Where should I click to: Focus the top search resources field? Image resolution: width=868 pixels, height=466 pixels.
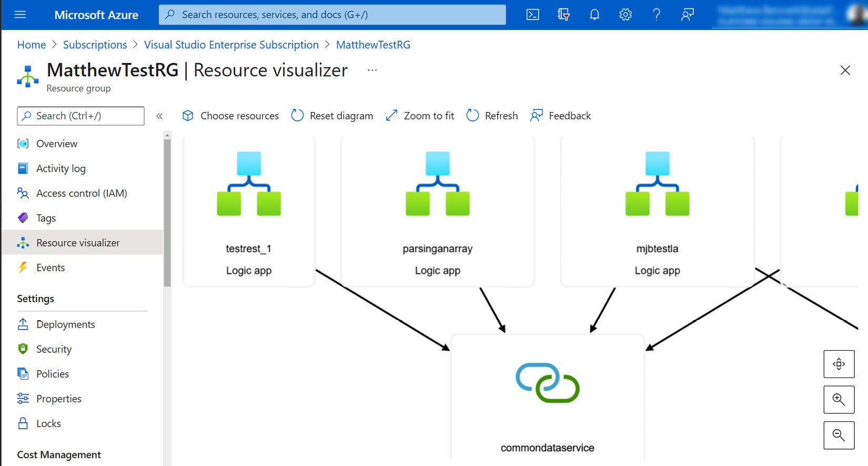pyautogui.click(x=332, y=15)
